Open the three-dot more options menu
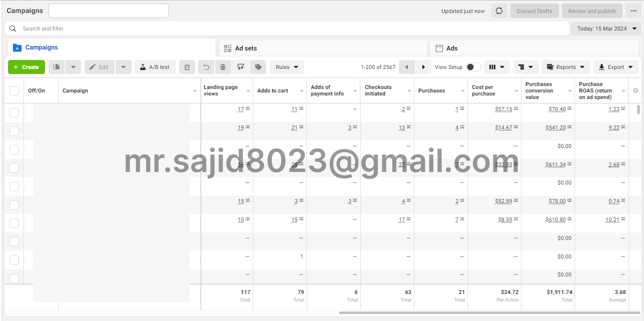This screenshot has width=644, height=321. (633, 11)
